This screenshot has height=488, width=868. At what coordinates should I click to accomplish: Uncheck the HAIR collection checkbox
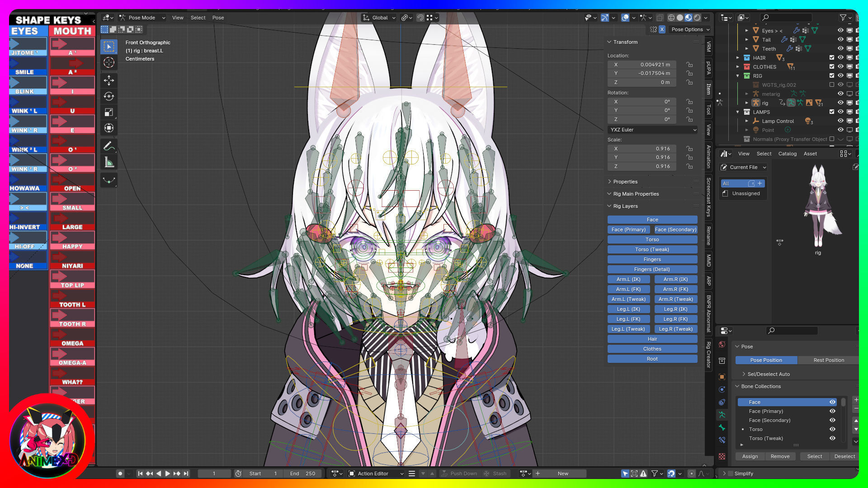tap(832, 58)
